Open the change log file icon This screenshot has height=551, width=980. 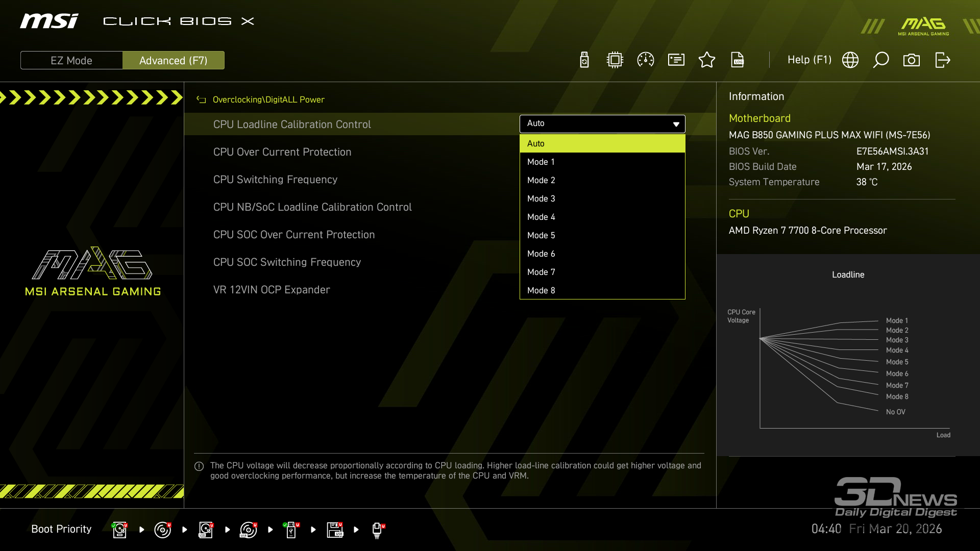click(x=738, y=60)
